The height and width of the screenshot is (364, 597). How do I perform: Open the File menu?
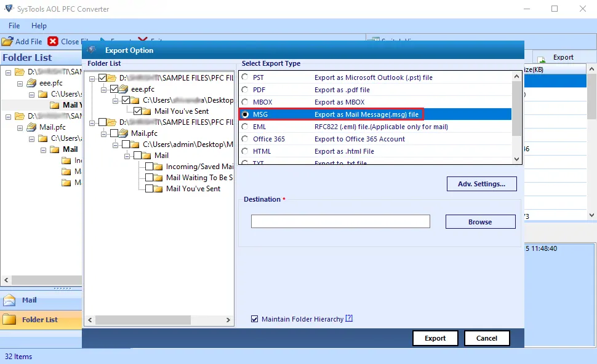(14, 25)
